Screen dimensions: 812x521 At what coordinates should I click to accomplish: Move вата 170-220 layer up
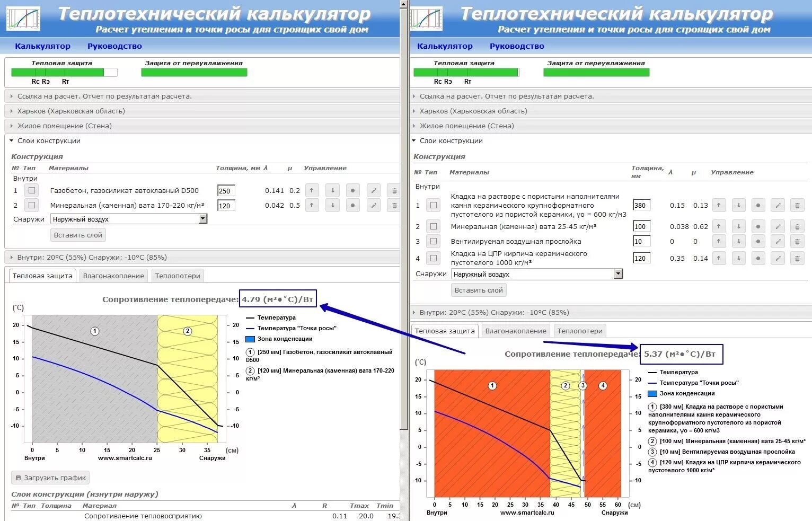(312, 205)
